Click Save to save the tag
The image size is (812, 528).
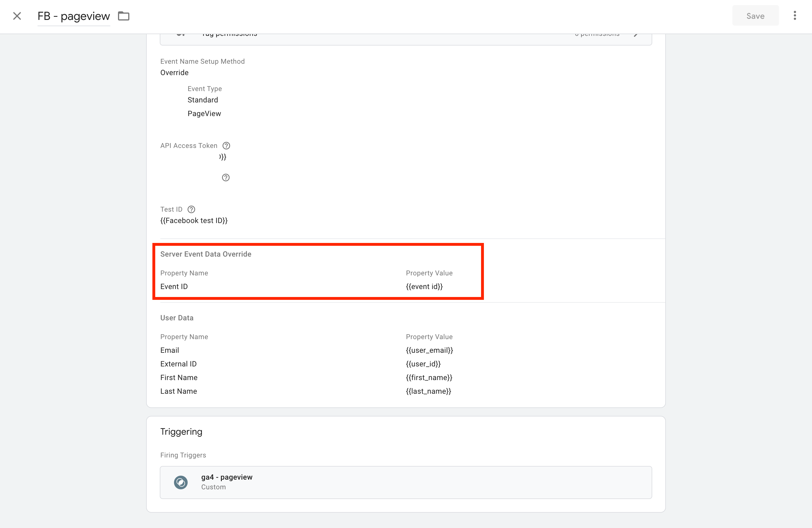click(755, 16)
